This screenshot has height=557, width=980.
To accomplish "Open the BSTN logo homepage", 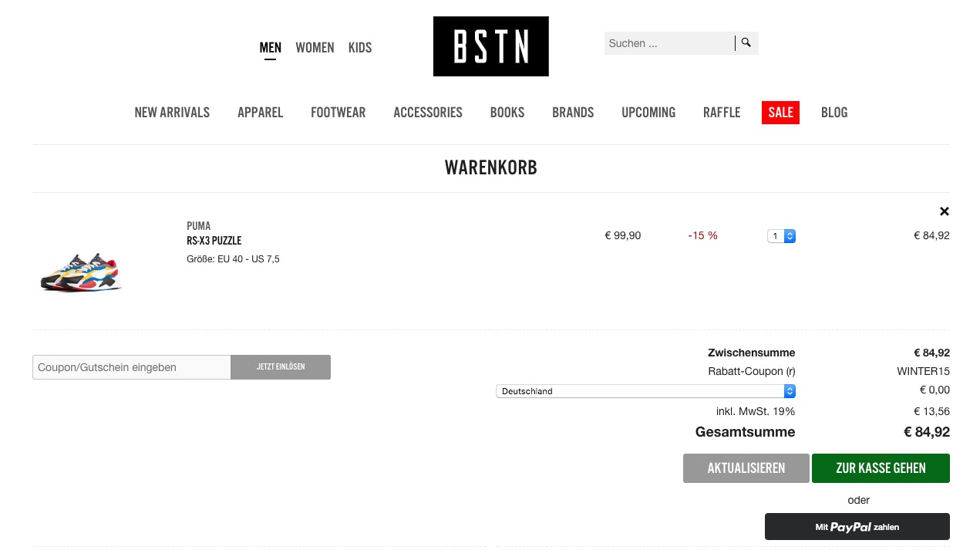I will (490, 46).
